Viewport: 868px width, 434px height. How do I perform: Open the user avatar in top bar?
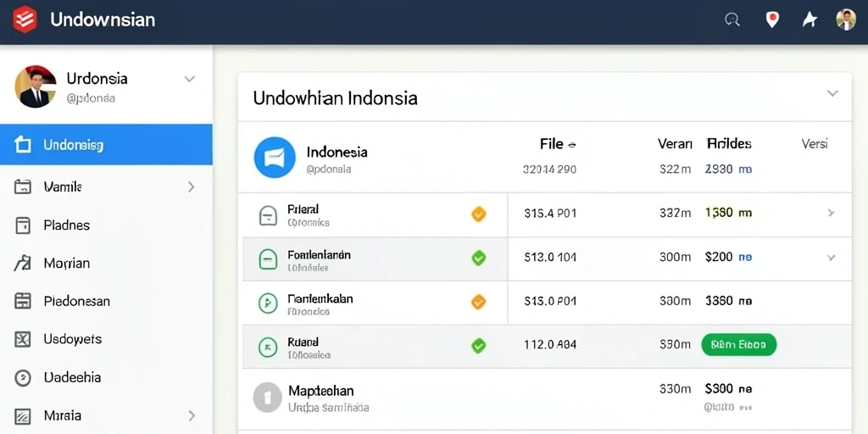click(x=846, y=20)
